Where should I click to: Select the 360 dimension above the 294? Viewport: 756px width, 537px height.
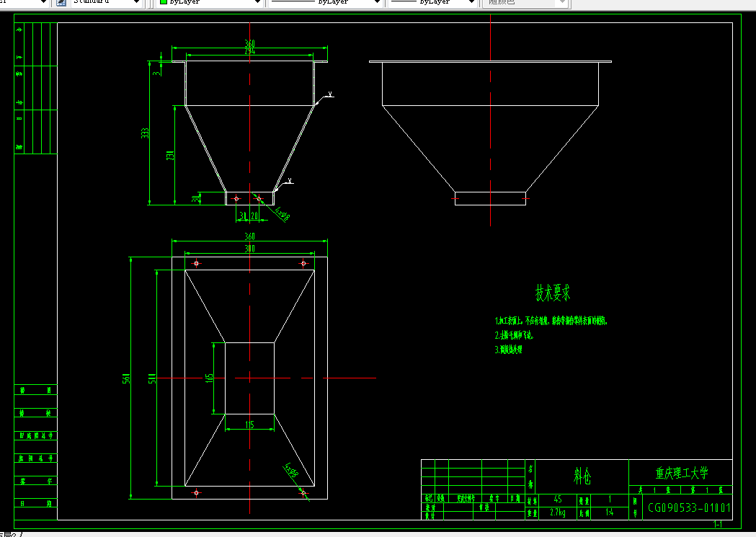click(250, 43)
